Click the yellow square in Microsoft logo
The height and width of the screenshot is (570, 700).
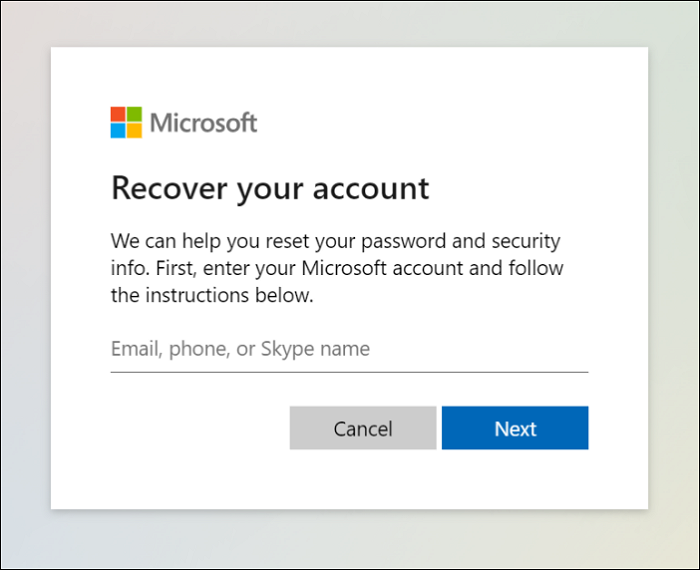pos(134,130)
